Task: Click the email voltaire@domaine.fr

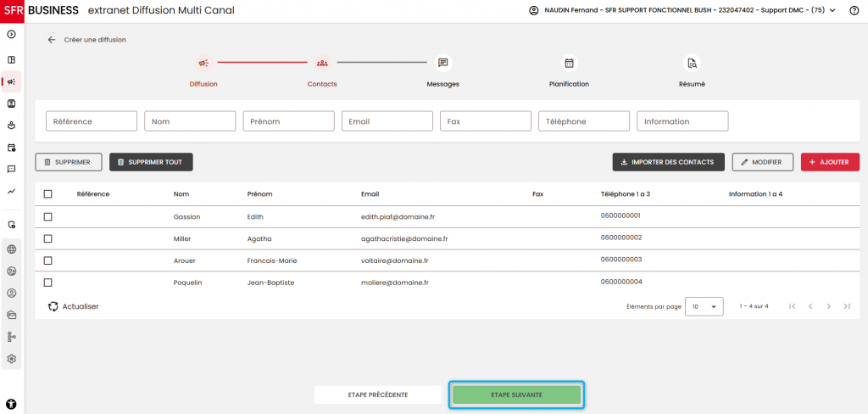Action: pyautogui.click(x=395, y=260)
